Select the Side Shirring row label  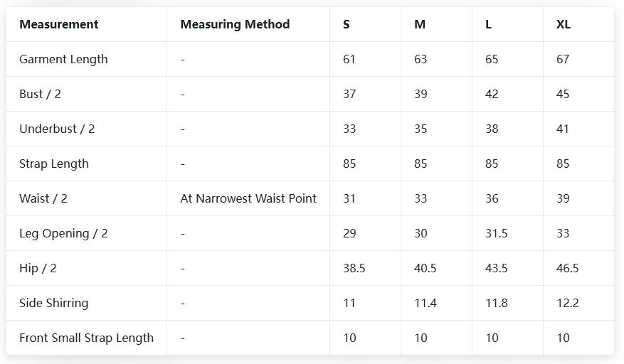point(54,303)
